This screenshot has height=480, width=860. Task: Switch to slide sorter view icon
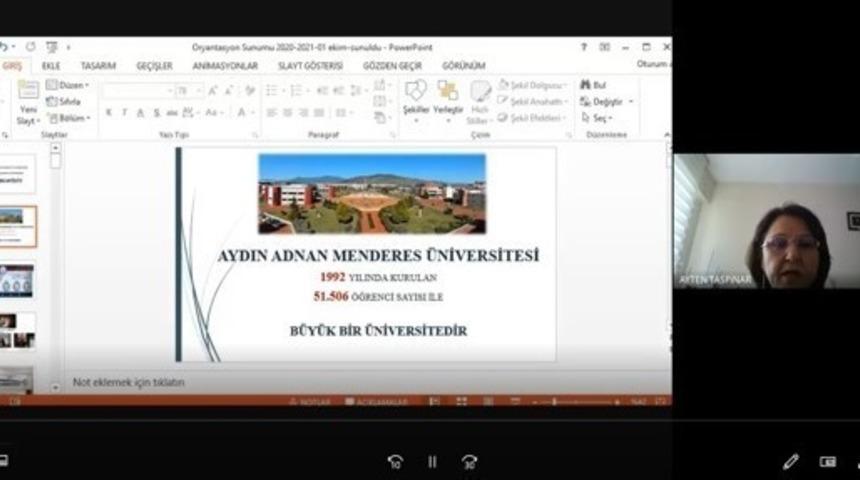[x=461, y=402]
